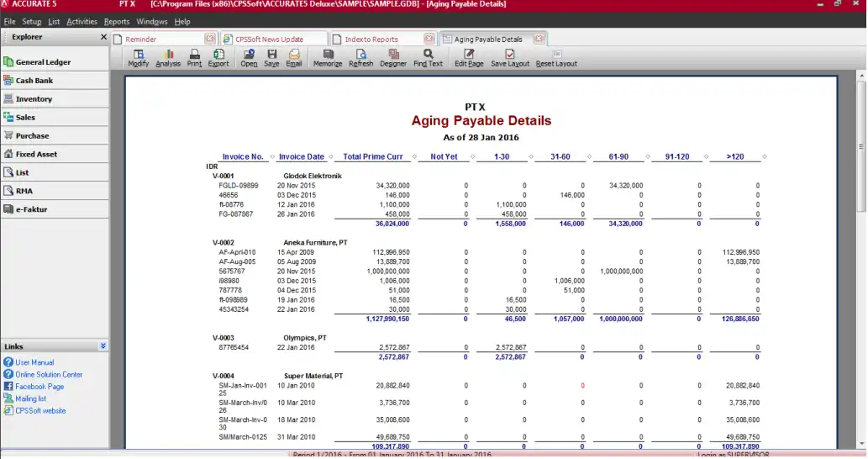Viewport: 868px width, 459px height.
Task: Open the Setup menu
Action: tap(32, 22)
